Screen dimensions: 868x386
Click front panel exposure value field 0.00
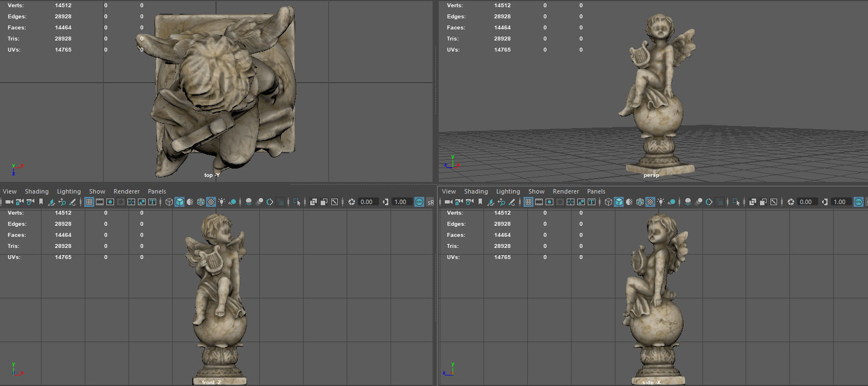368,202
